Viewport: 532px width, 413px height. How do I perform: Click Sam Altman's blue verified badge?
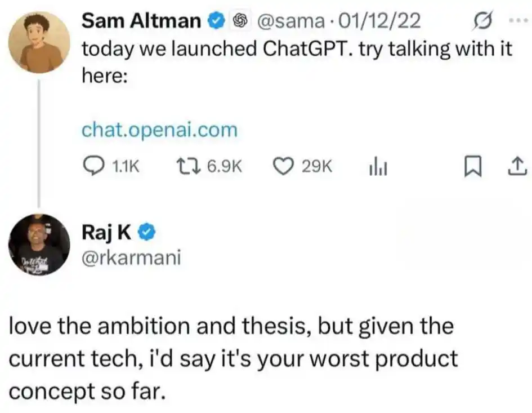click(216, 20)
